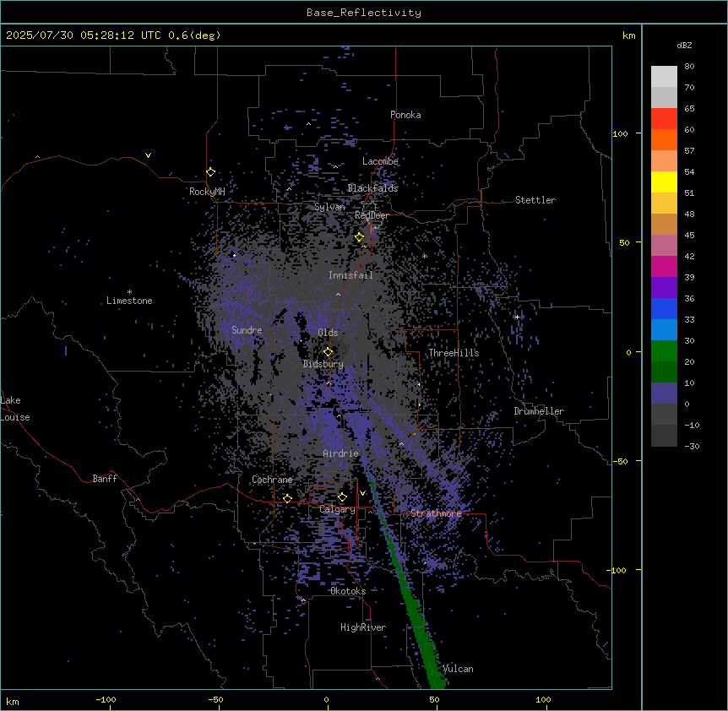Screen dimensions: 728x711
Task: Click the HighRiver label
Action: tap(363, 627)
